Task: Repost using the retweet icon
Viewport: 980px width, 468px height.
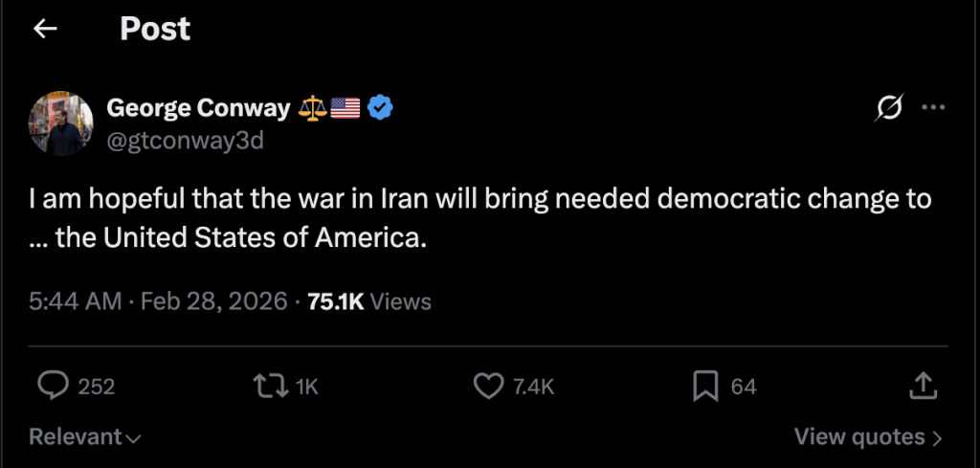Action: tap(267, 386)
